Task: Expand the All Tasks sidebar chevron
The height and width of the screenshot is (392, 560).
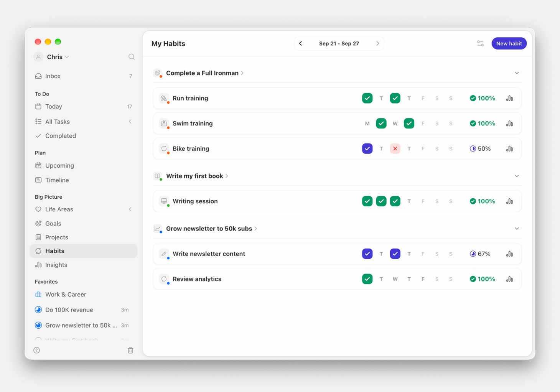Action: pyautogui.click(x=130, y=122)
